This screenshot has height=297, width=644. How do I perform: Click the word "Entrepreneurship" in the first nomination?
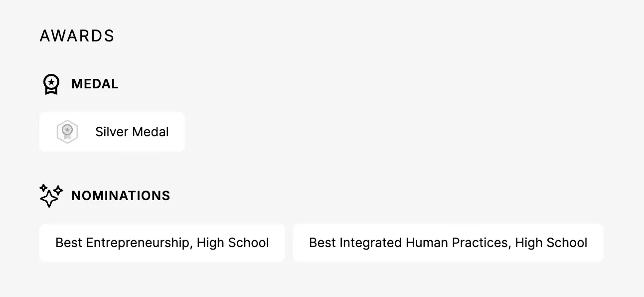(x=138, y=243)
